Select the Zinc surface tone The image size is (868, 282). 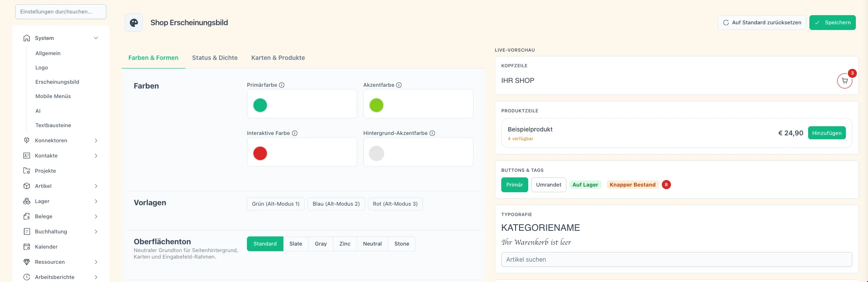tap(345, 244)
